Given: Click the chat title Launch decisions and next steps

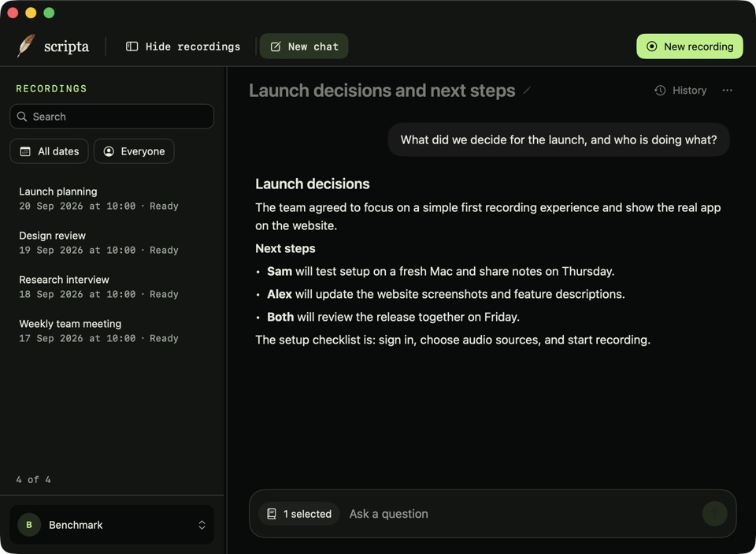Looking at the screenshot, I should click(382, 91).
